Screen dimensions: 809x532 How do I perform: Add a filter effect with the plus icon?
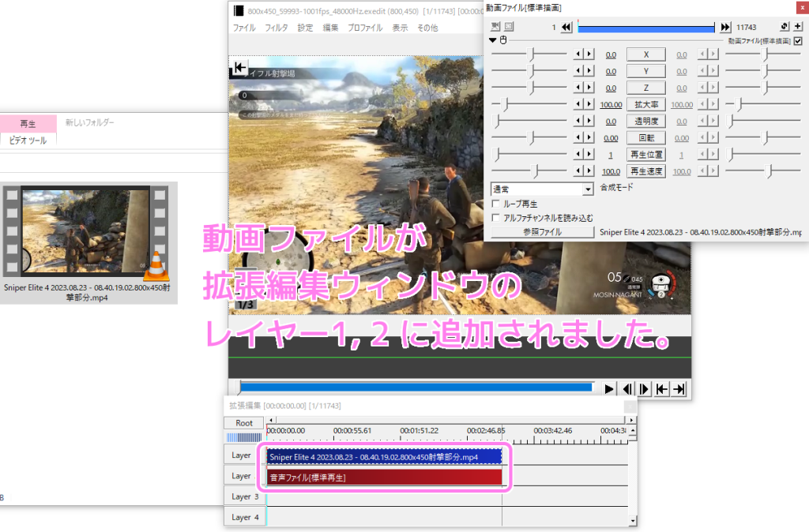798,27
